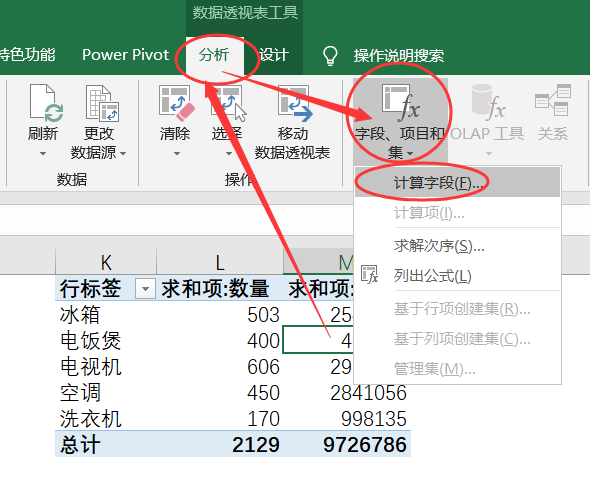Screen dimensions: 590x493
Task: Click the OLAP 工具 icon
Action: tap(488, 102)
